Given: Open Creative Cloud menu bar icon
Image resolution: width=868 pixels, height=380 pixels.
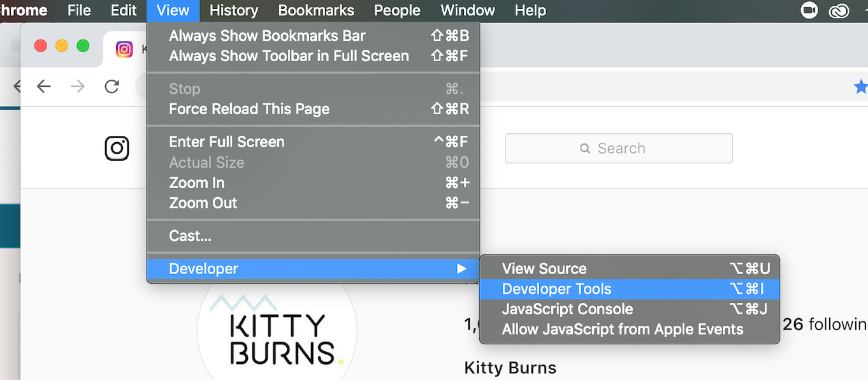Looking at the screenshot, I should click(x=839, y=11).
